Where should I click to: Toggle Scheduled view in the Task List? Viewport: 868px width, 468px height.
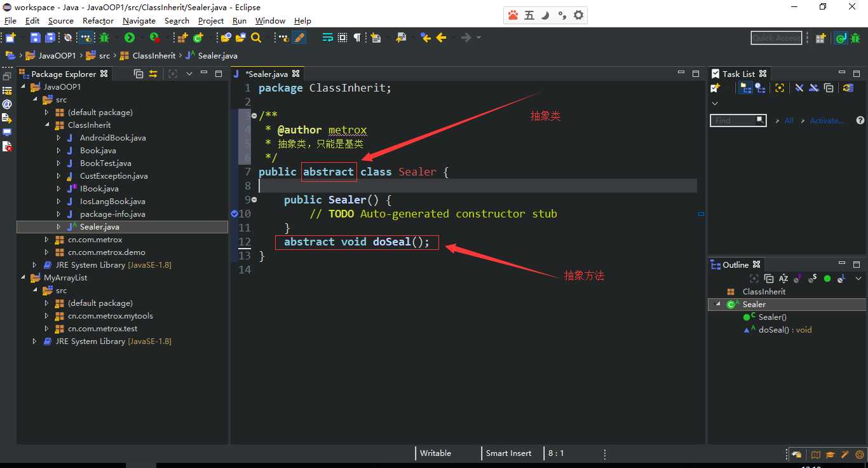[x=759, y=88]
